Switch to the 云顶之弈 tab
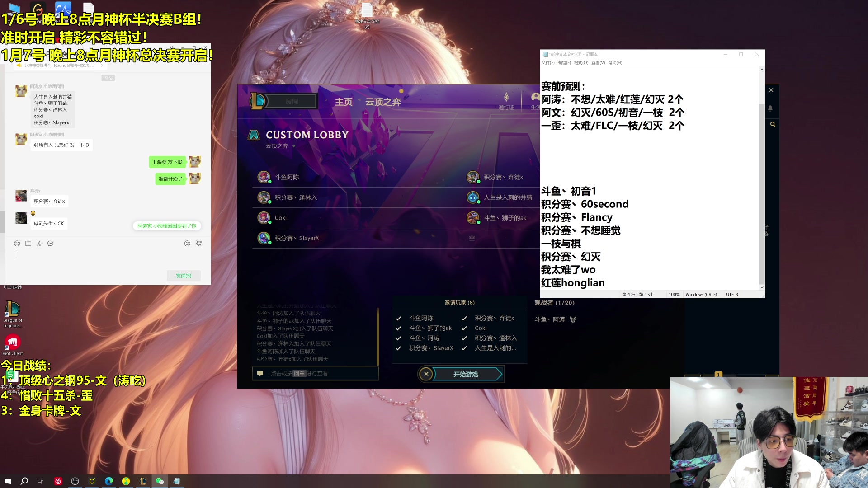The width and height of the screenshot is (868, 488). (382, 101)
